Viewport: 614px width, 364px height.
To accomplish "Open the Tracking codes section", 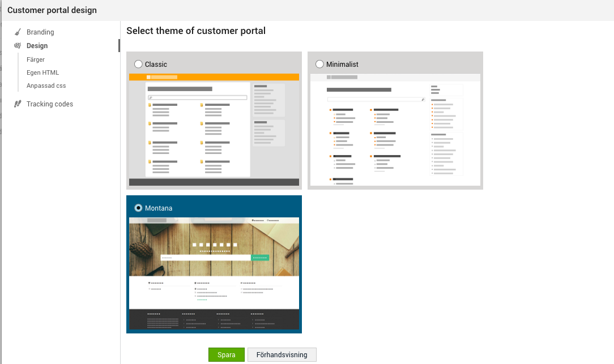I will pyautogui.click(x=50, y=104).
